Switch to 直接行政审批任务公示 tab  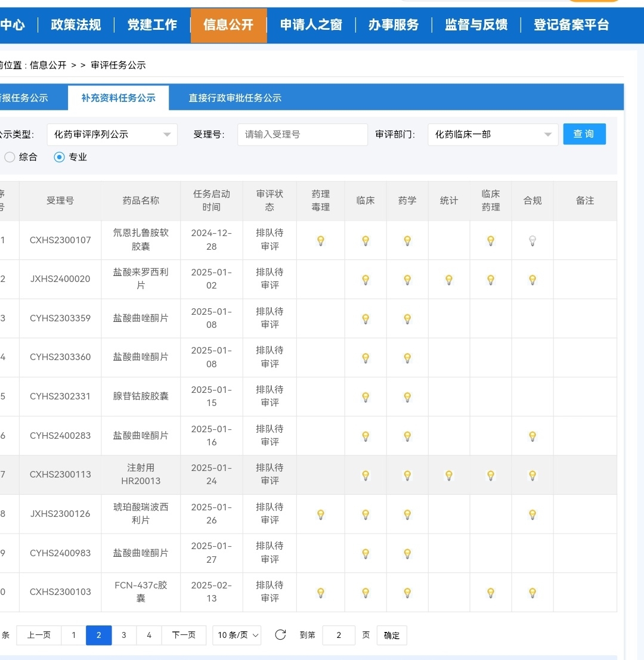(x=235, y=98)
